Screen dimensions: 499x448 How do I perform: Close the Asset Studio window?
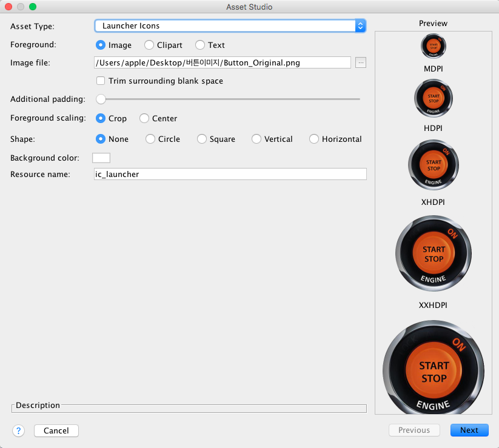[x=8, y=7]
